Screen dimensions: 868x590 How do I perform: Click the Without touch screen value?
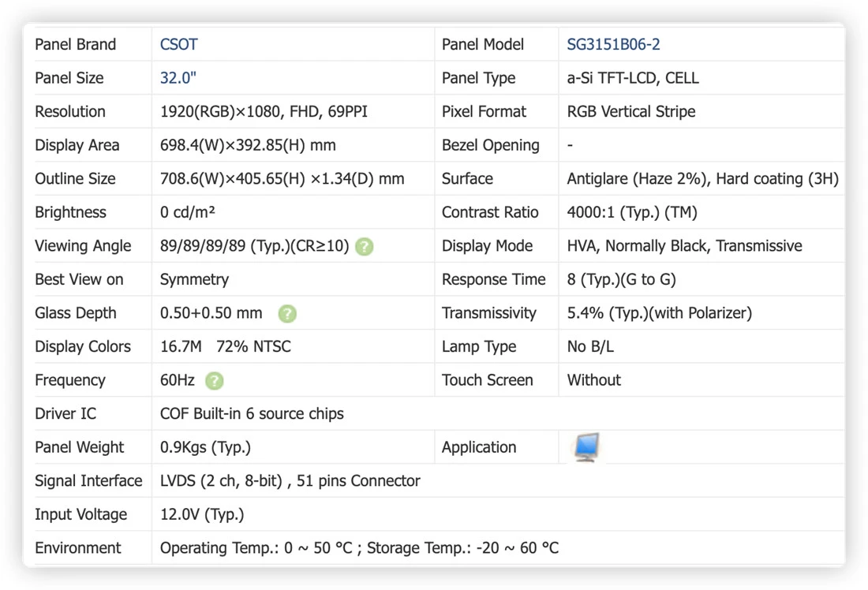click(x=594, y=380)
